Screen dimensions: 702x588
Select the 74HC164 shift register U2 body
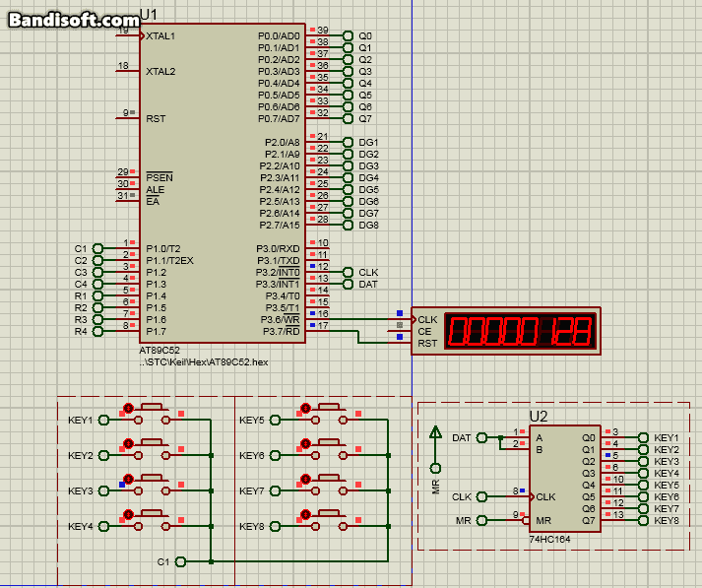[x=565, y=480]
